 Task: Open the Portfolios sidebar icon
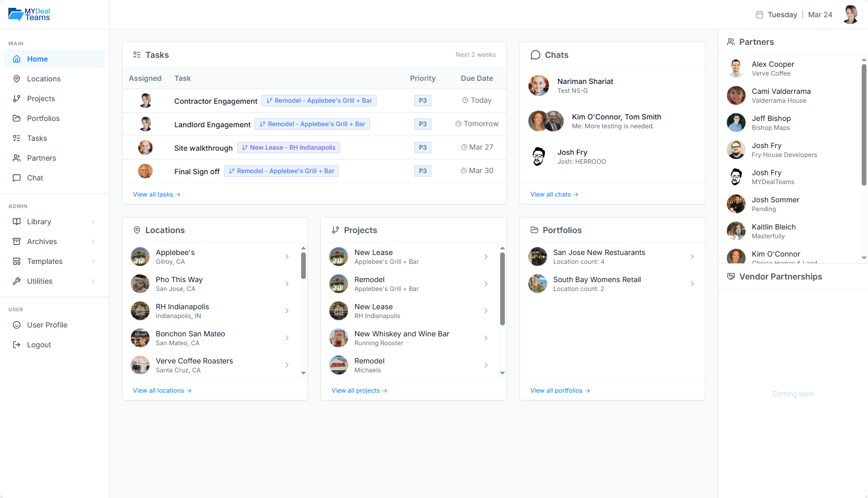17,118
